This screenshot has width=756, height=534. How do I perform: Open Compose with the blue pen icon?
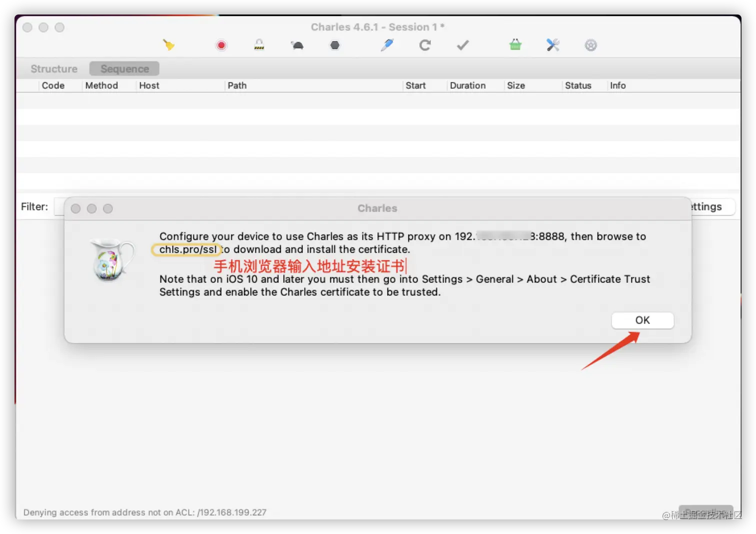coord(387,45)
